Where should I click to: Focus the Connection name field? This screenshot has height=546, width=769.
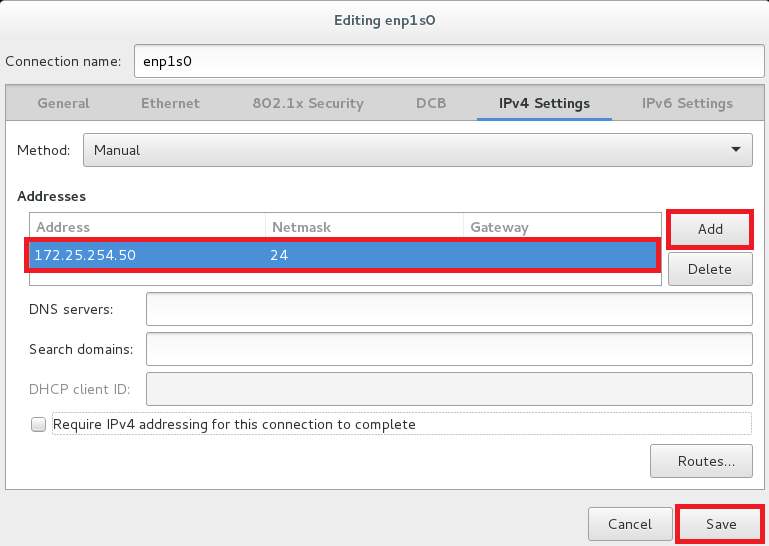tap(449, 61)
